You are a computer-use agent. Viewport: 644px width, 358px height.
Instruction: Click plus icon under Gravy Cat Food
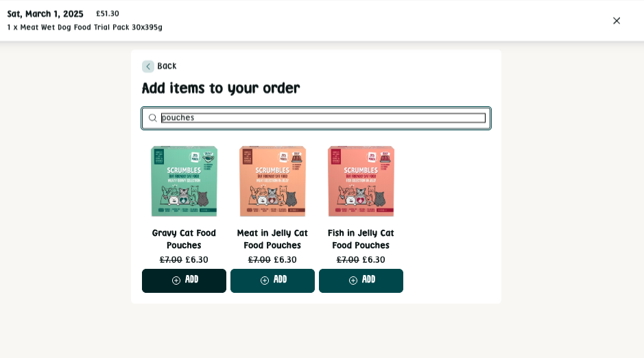pos(176,281)
